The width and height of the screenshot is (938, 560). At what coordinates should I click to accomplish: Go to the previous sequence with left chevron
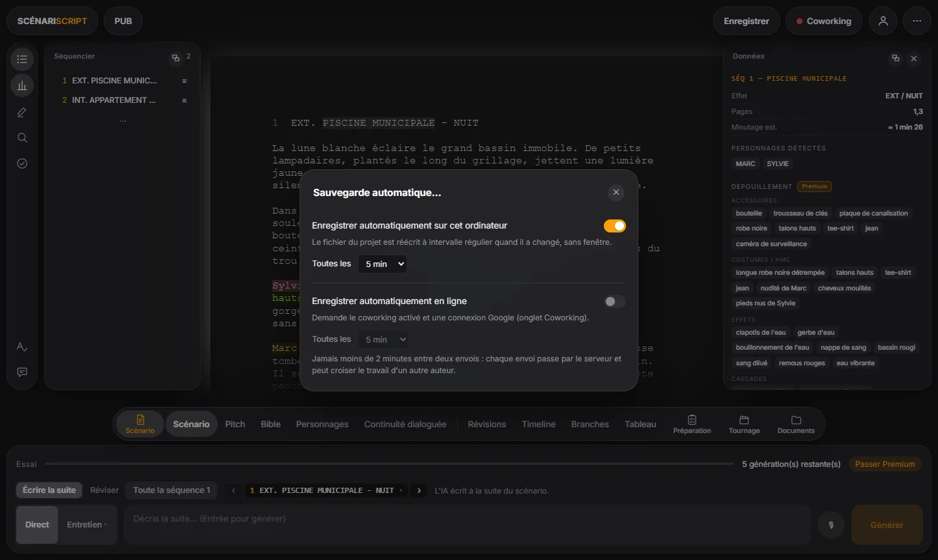pos(233,490)
